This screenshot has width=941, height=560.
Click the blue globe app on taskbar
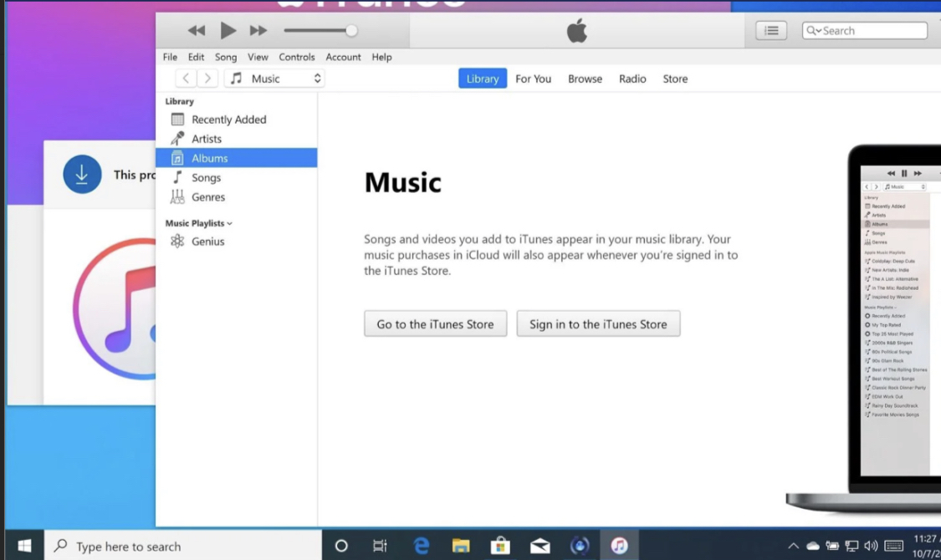(x=579, y=546)
